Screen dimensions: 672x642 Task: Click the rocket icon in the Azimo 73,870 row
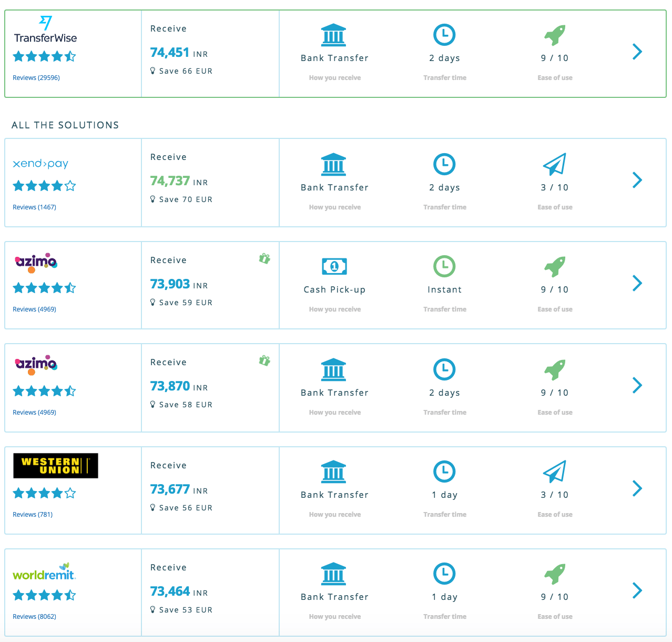pyautogui.click(x=555, y=370)
